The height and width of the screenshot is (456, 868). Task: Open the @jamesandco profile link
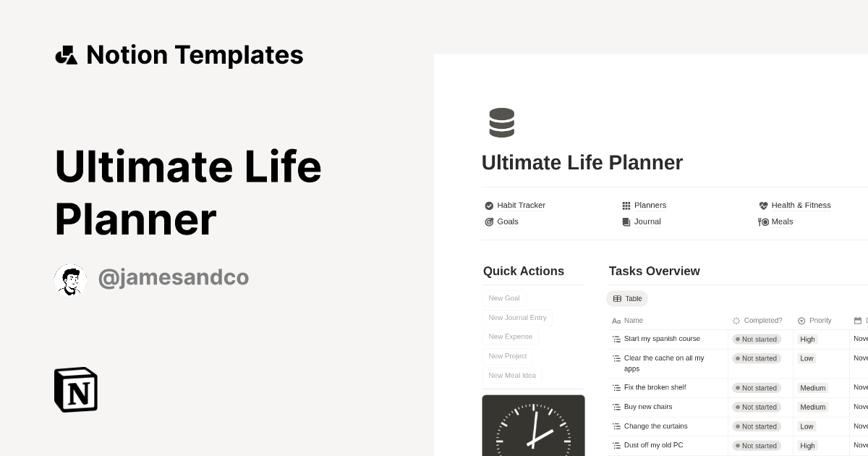pos(174,277)
